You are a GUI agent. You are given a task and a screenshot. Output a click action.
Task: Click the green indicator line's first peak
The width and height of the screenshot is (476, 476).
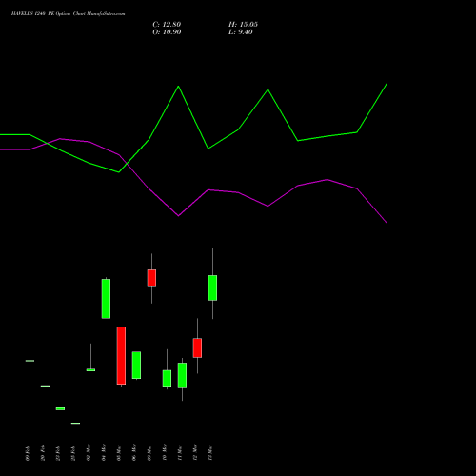[x=178, y=86]
